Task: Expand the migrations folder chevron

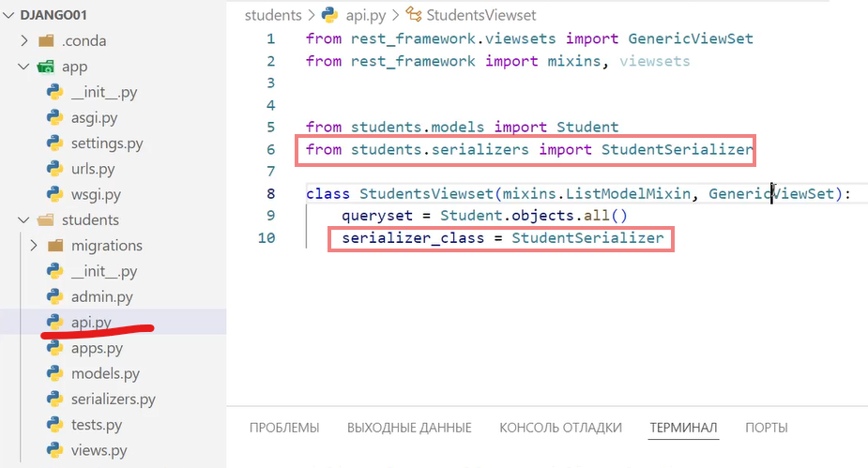Action: [35, 246]
